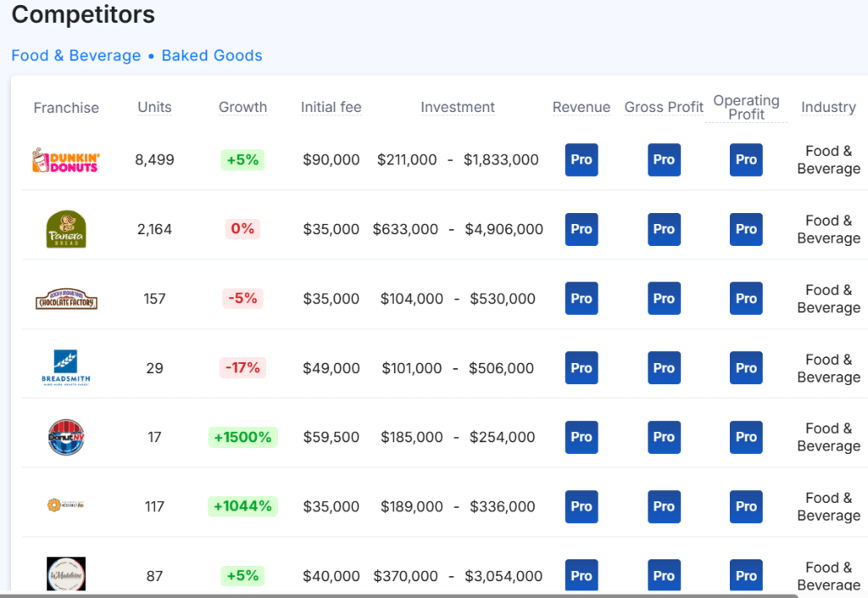Click the Revenue Pro badge for Dunkin' Donuts
This screenshot has height=598, width=868.
coord(581,160)
